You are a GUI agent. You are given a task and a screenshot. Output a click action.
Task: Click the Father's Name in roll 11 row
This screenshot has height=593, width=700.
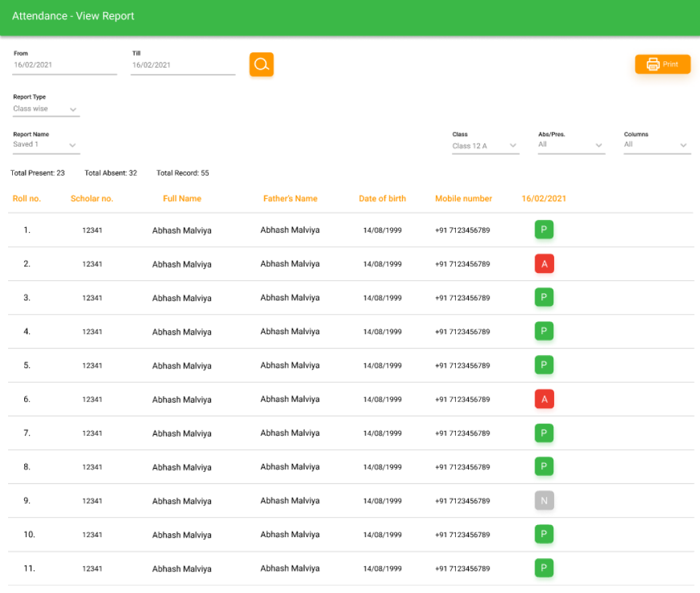pos(290,568)
